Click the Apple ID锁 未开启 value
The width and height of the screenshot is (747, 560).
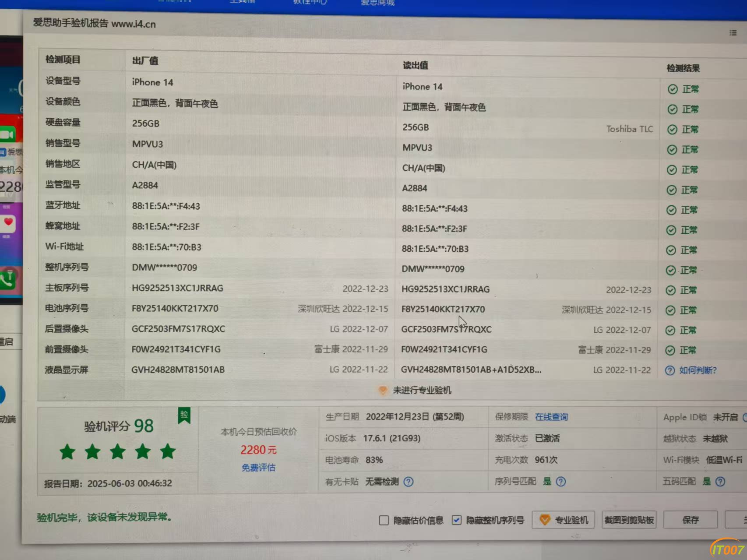point(725,417)
